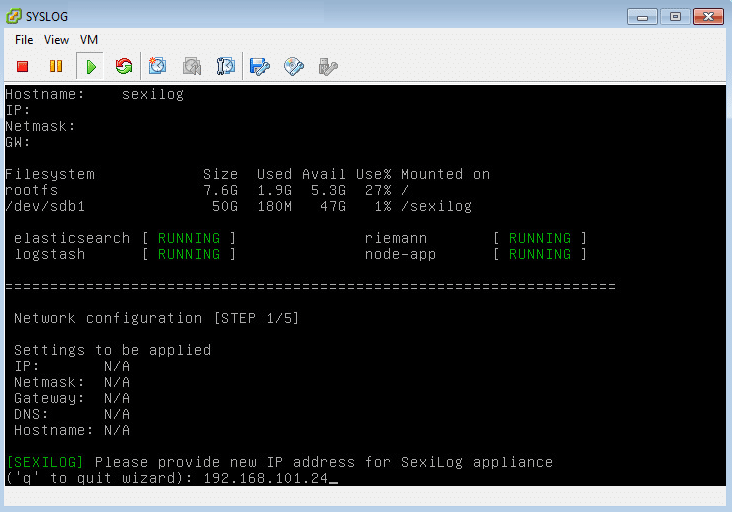The width and height of the screenshot is (732, 512).
Task: Click the floppy disk connect icon
Action: point(260,67)
